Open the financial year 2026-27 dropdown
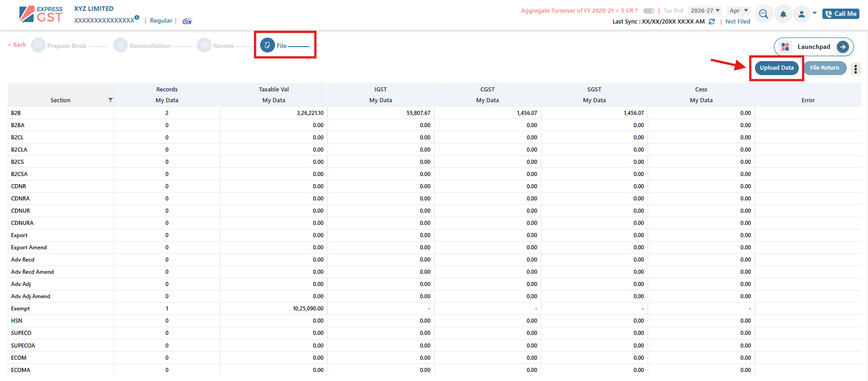 (x=705, y=11)
